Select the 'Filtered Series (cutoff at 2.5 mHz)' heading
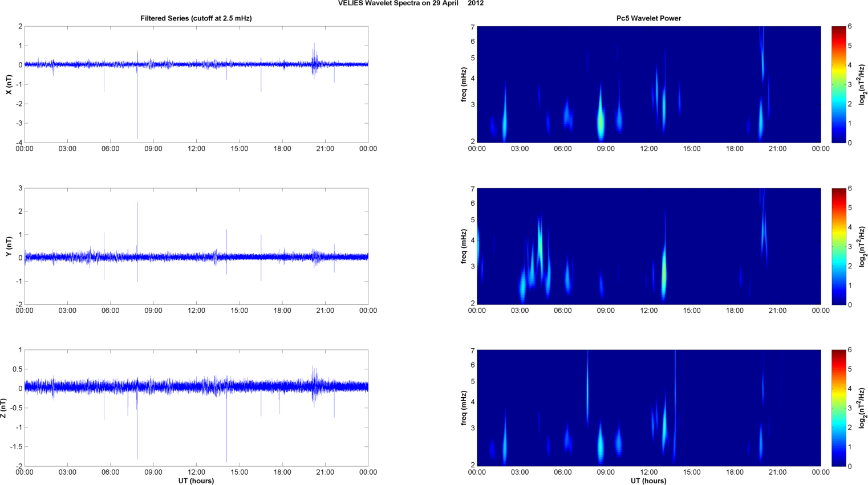Image resolution: width=868 pixels, height=485 pixels. 196,18
